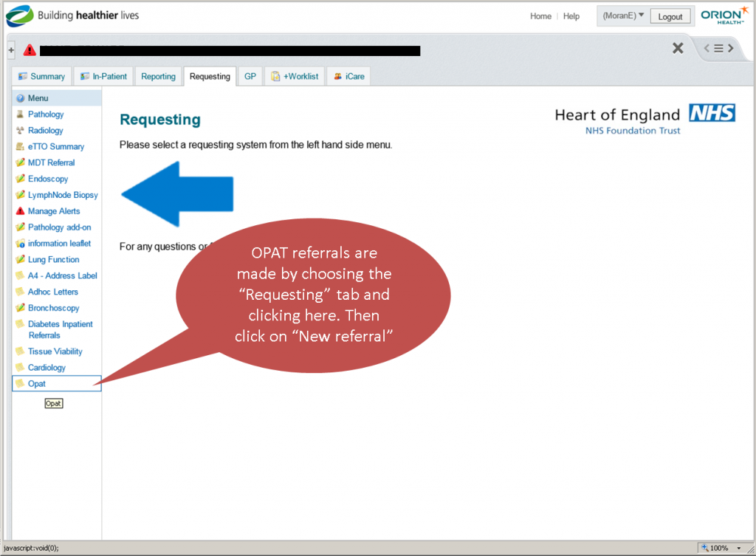Click the Menu help icon in the sidebar
The height and width of the screenshot is (556, 756).
pyautogui.click(x=21, y=98)
